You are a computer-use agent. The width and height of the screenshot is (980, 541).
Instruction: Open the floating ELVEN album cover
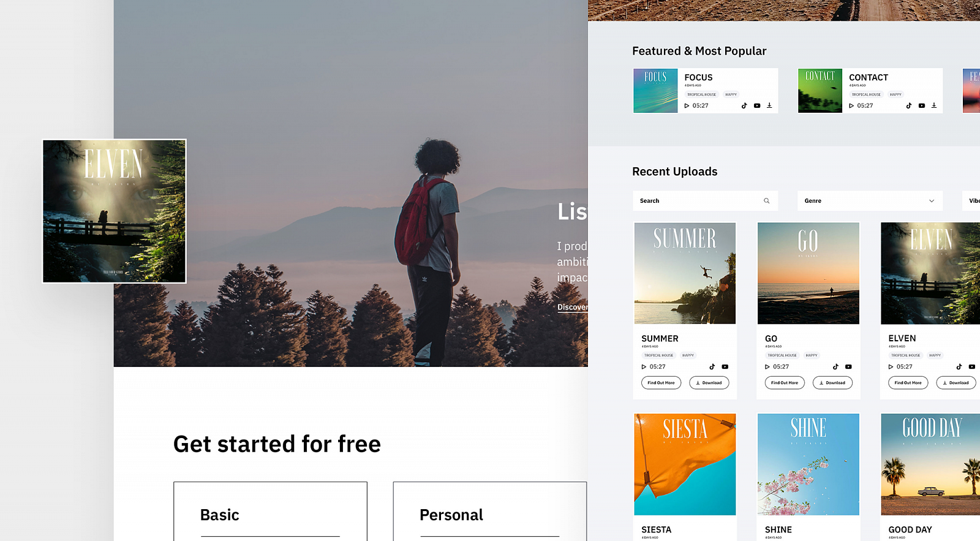tap(114, 211)
